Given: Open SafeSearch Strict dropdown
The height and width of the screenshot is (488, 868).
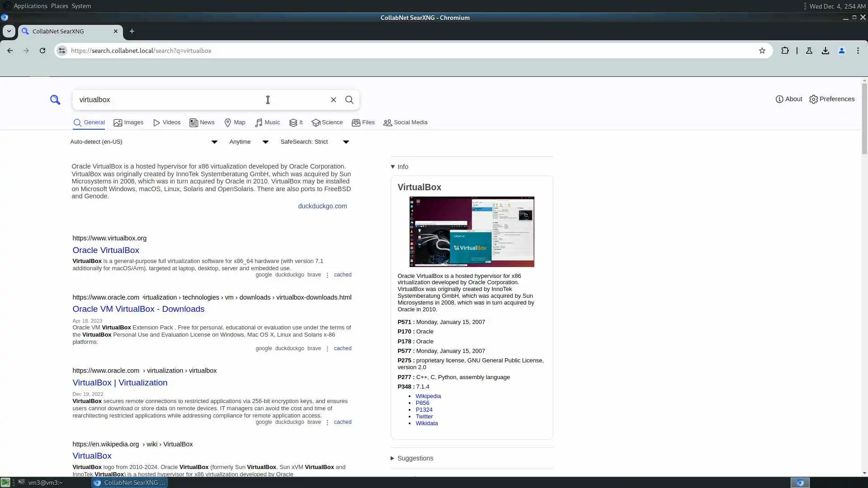Looking at the screenshot, I should (x=315, y=142).
